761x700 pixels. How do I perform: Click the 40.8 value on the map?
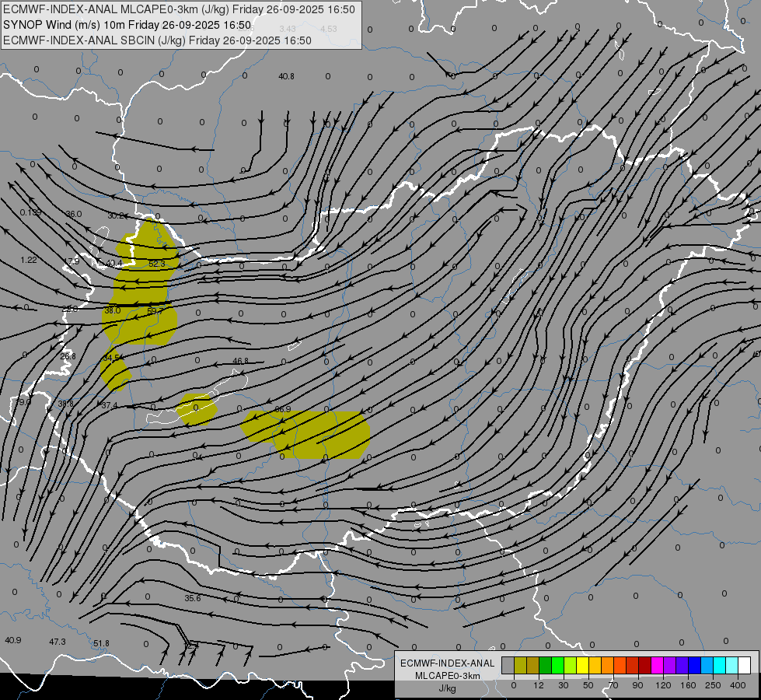(x=286, y=76)
